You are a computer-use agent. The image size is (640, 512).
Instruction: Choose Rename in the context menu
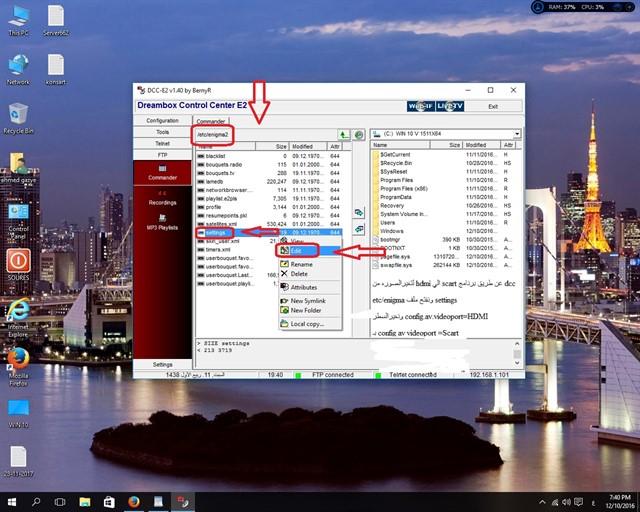(x=310, y=264)
